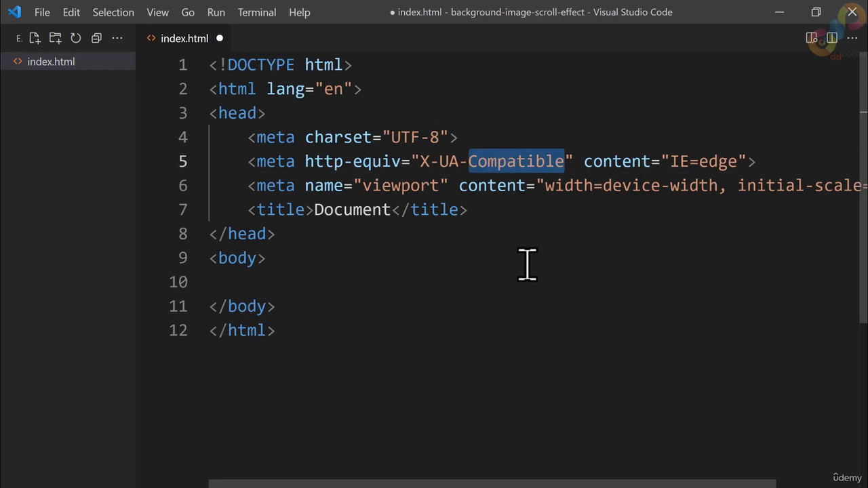
Task: Open the Run menu
Action: [216, 12]
